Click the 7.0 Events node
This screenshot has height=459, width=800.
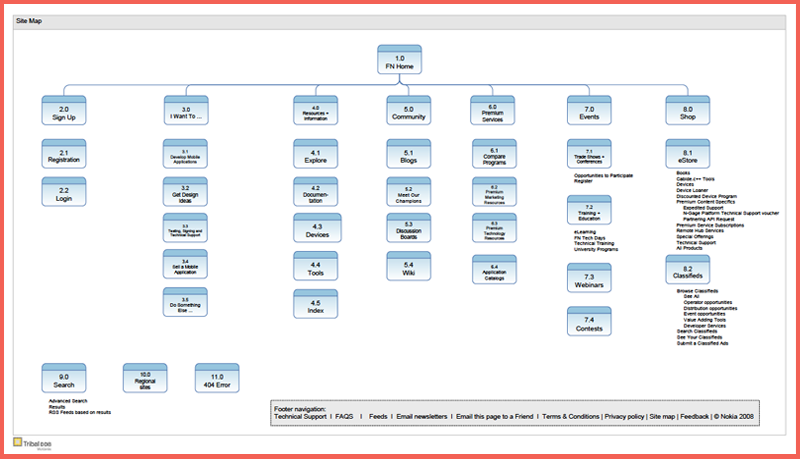pyautogui.click(x=589, y=110)
